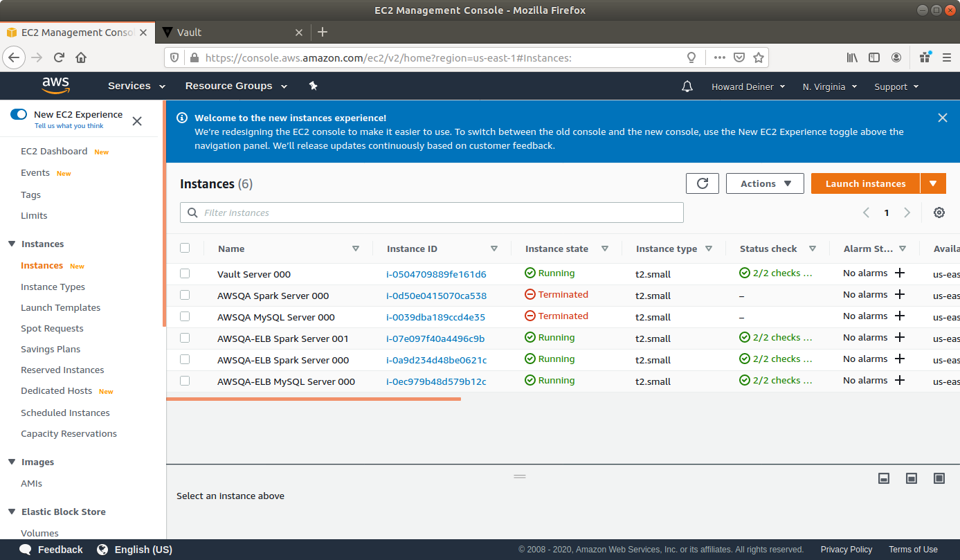Open the Launch instances split arrow
This screenshot has width=960, height=560.
tap(933, 183)
